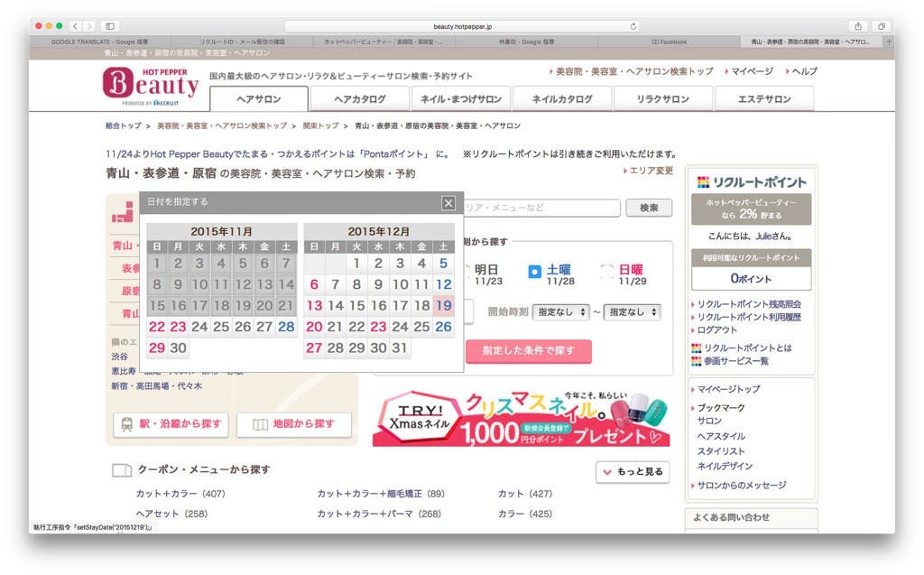Click the Hot Pepper Beauty logo
The height and width of the screenshot is (575, 924).
(151, 86)
